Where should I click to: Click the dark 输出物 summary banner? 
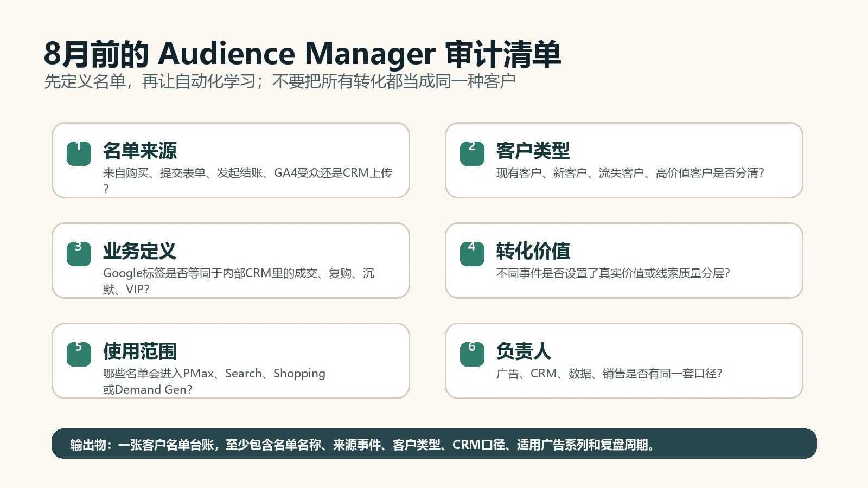point(434,444)
